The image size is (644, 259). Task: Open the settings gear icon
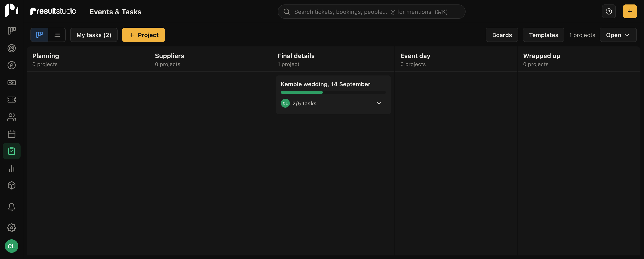[x=11, y=228]
